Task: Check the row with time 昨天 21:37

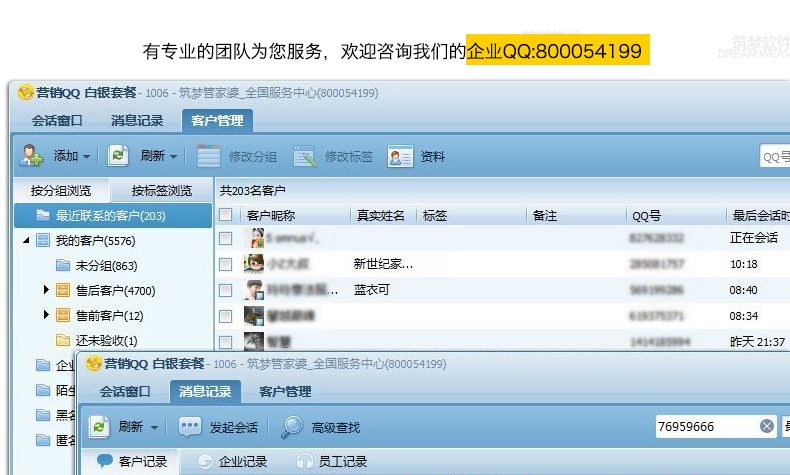Action: (x=226, y=343)
